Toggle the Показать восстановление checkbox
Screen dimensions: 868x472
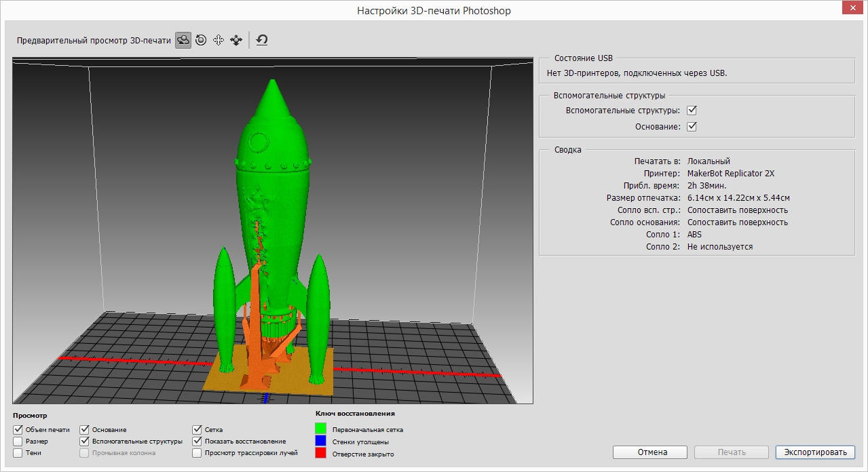[197, 441]
